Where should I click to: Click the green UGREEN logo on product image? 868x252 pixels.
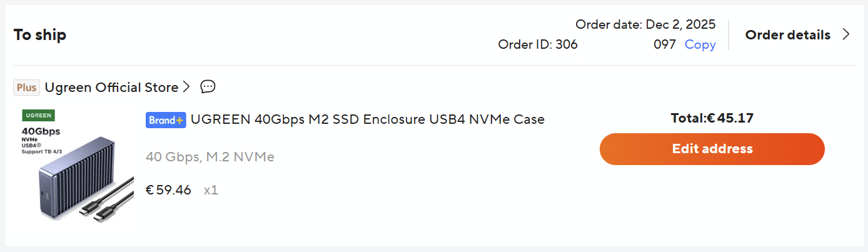coord(39,116)
